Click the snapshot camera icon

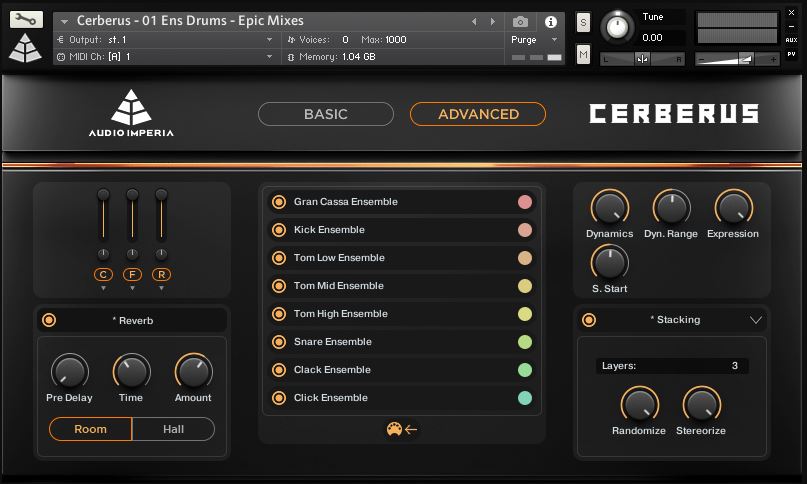pyautogui.click(x=520, y=22)
